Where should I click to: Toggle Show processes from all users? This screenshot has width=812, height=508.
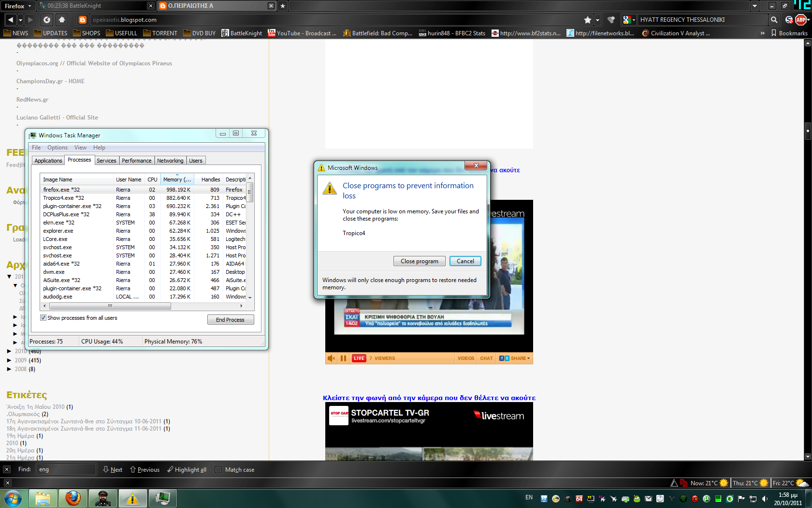(x=43, y=318)
